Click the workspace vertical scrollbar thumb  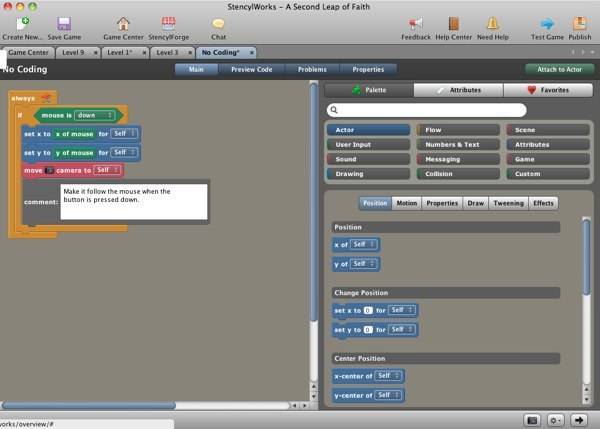coord(314,202)
